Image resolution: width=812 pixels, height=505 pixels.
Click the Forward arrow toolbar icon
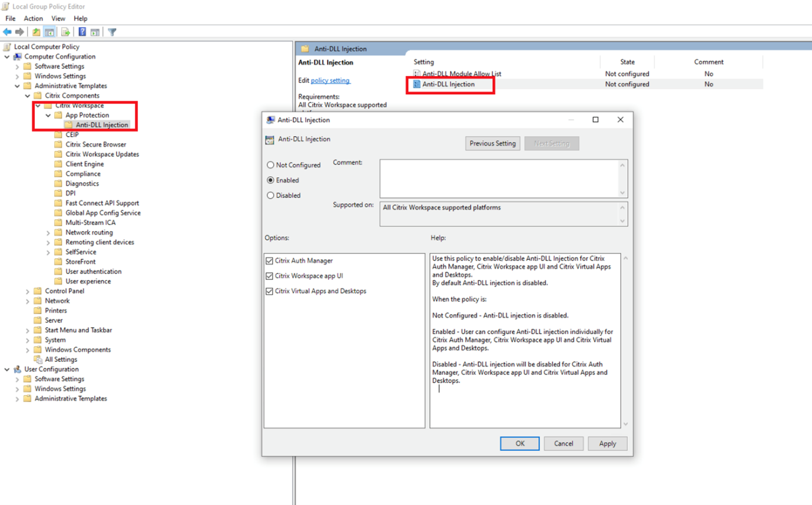coord(19,32)
